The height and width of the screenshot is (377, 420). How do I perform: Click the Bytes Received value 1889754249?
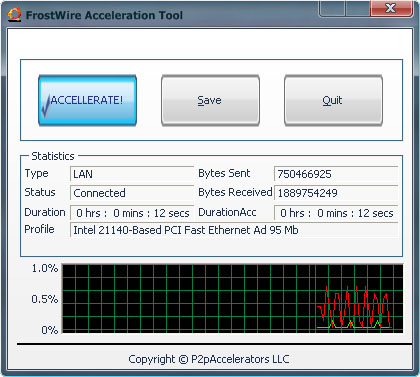point(336,193)
